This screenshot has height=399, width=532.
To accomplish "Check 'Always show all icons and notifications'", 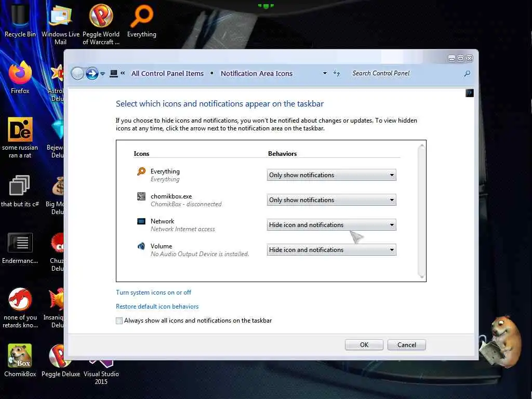I will pos(119,321).
